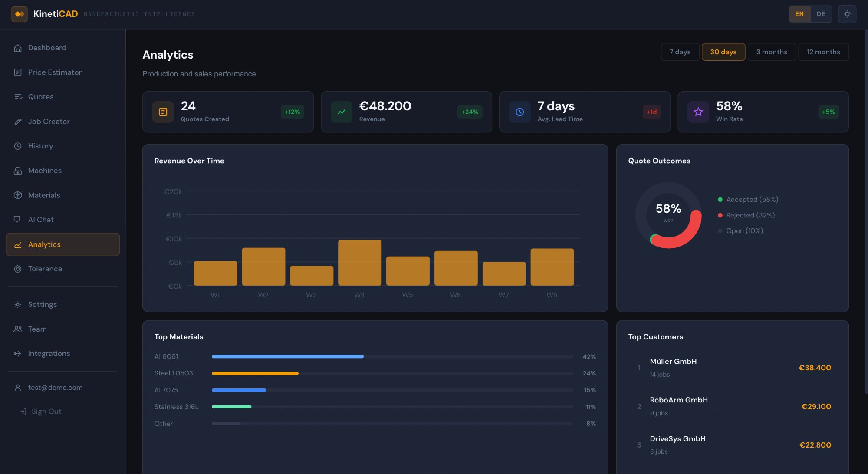Select the Materials box icon
The image size is (868, 474).
coord(18,195)
